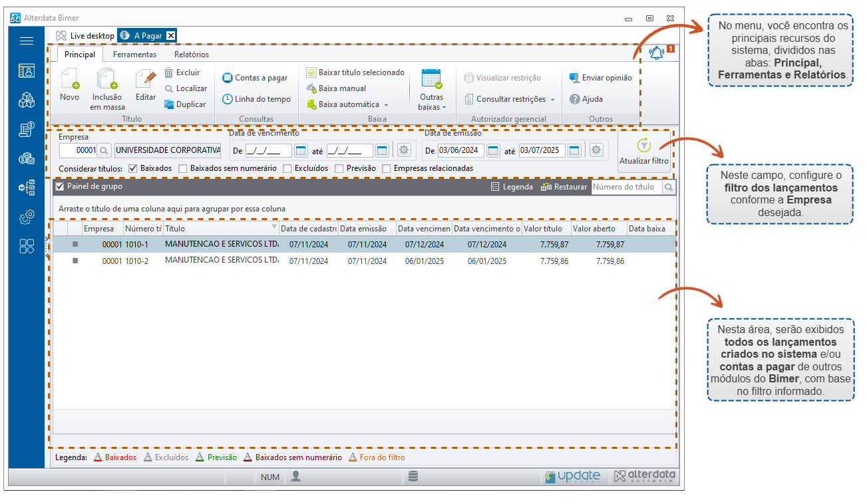Open Baixa automática dropdown arrow
Image resolution: width=867 pixels, height=504 pixels.
pyautogui.click(x=386, y=105)
